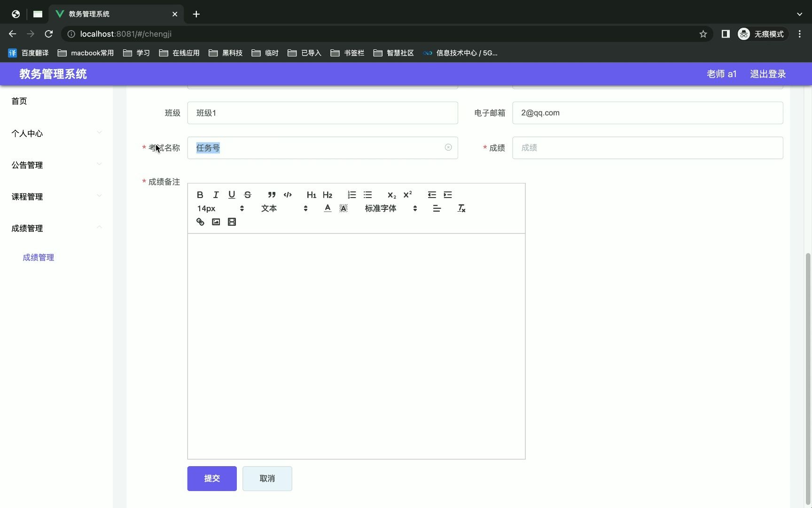Insert a code block
The height and width of the screenshot is (508, 812).
tap(288, 195)
